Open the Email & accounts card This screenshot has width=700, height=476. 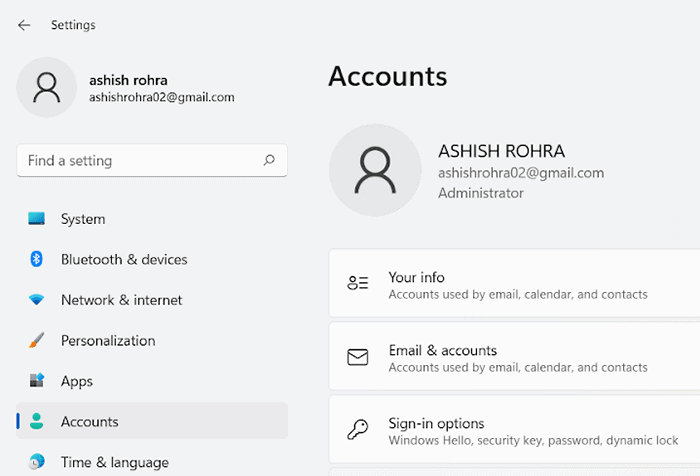click(515, 356)
